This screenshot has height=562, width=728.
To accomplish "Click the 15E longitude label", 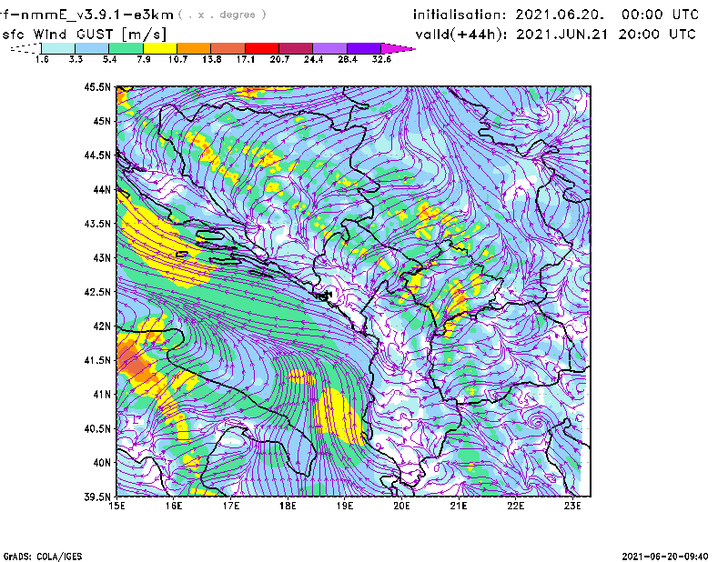I will 116,506.
